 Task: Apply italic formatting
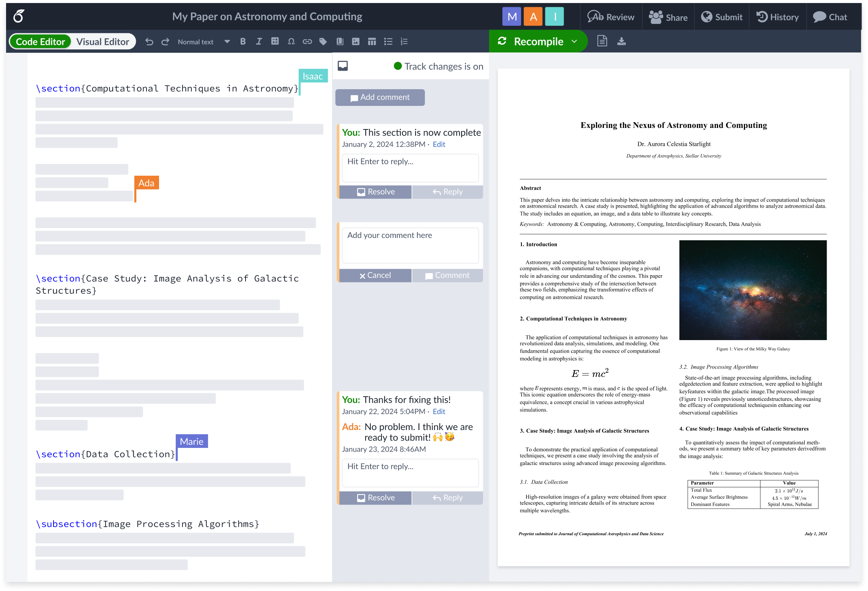(259, 41)
